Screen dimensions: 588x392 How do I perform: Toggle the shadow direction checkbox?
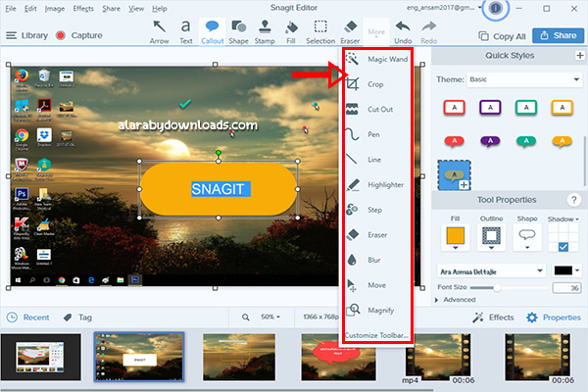click(563, 246)
